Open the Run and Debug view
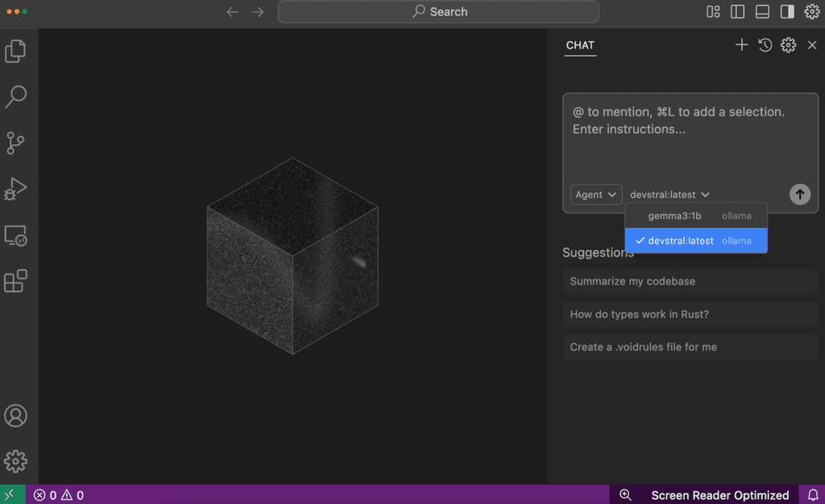 pos(15,189)
